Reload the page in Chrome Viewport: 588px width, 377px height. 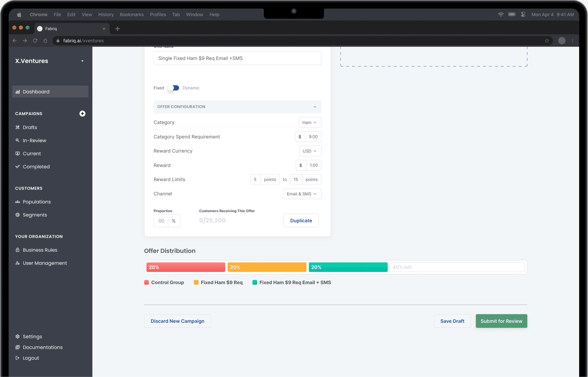coord(35,41)
